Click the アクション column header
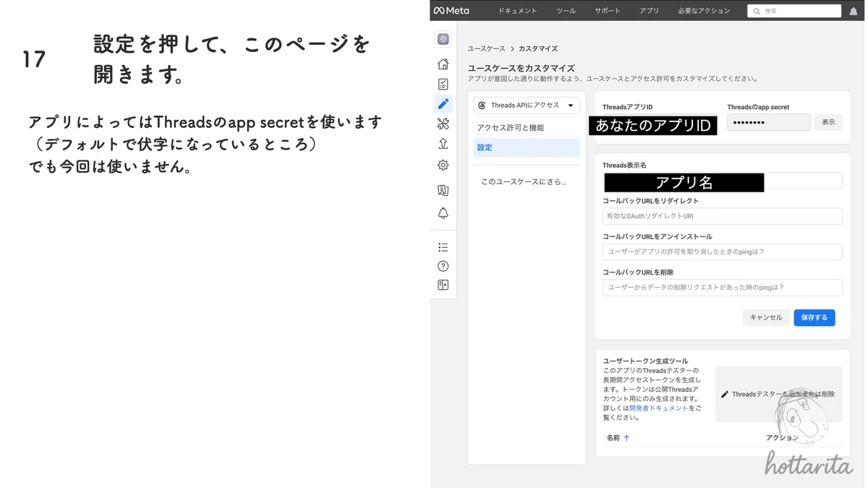This screenshot has width=868, height=488. pyautogui.click(x=782, y=437)
